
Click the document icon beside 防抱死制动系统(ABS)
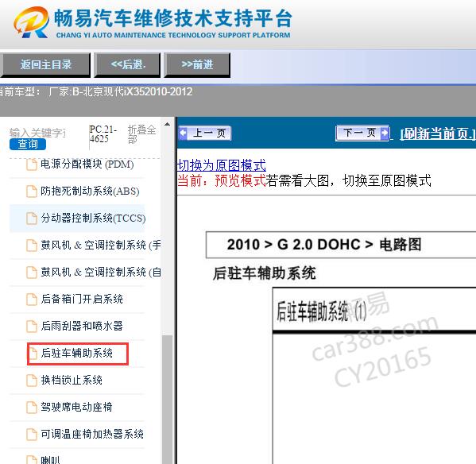(x=32, y=191)
